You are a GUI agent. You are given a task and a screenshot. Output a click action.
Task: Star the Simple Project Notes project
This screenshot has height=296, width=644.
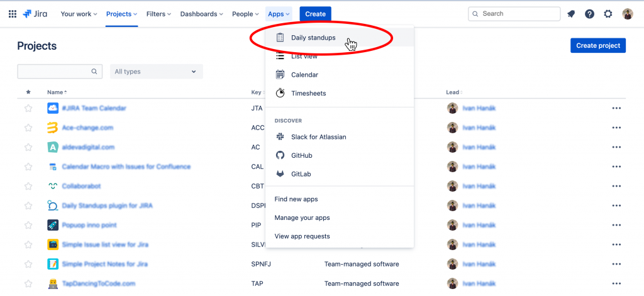28,264
